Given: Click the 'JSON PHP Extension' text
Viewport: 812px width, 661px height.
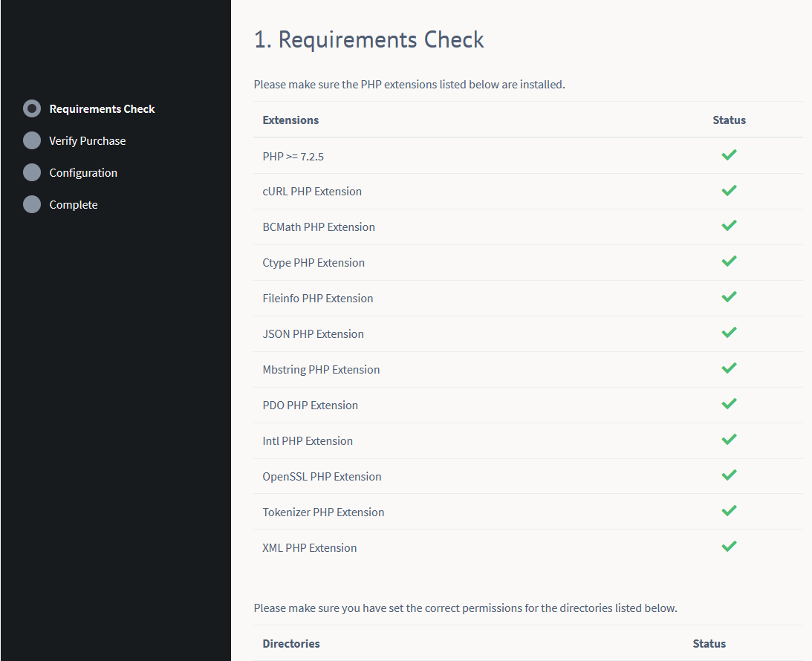Looking at the screenshot, I should coord(314,334).
